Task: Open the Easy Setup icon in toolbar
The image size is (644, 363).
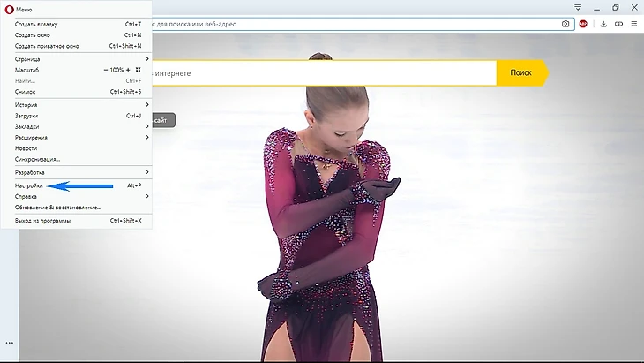Action: [634, 24]
